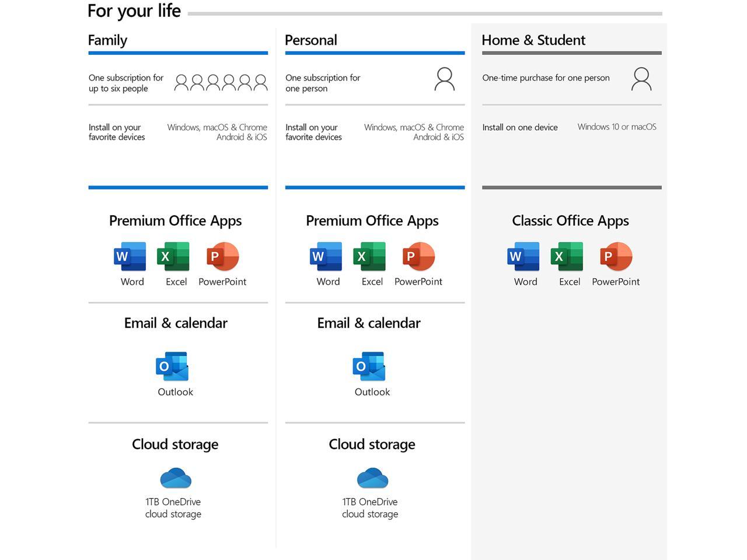Image resolution: width=747 pixels, height=560 pixels.
Task: Open PowerPoint icon under Family plan
Action: point(222,256)
